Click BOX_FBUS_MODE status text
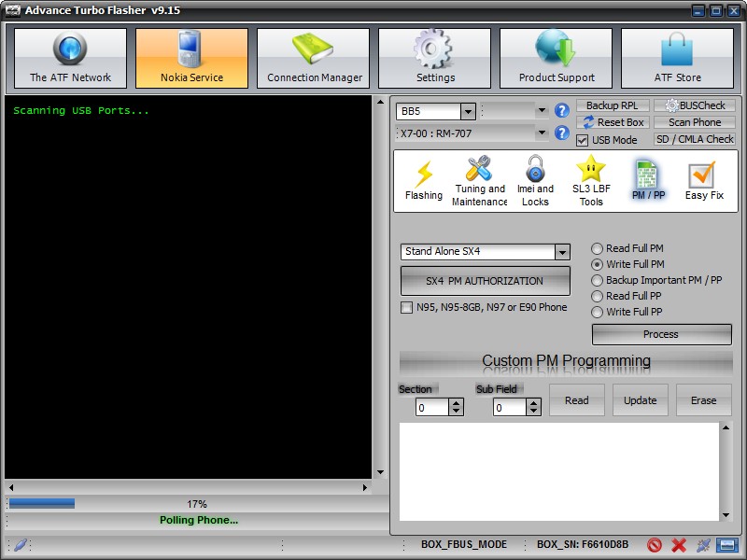The height and width of the screenshot is (560, 747). pos(463,544)
